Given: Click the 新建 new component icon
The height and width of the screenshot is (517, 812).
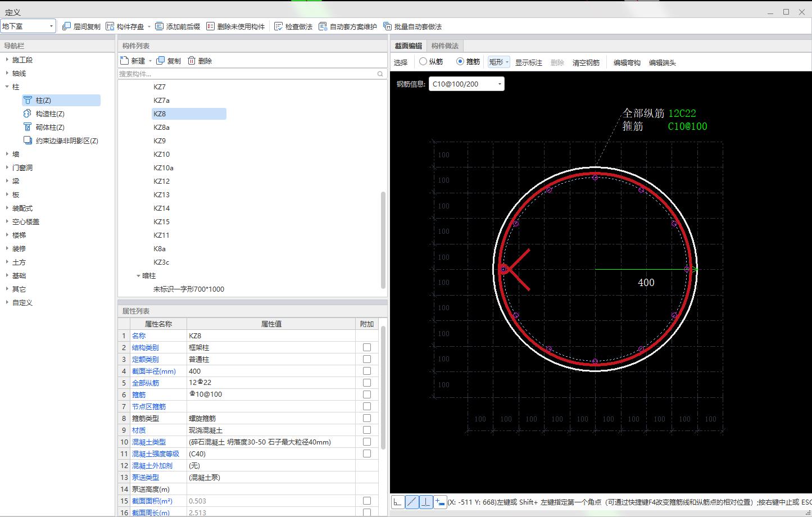Looking at the screenshot, I should click(x=125, y=61).
